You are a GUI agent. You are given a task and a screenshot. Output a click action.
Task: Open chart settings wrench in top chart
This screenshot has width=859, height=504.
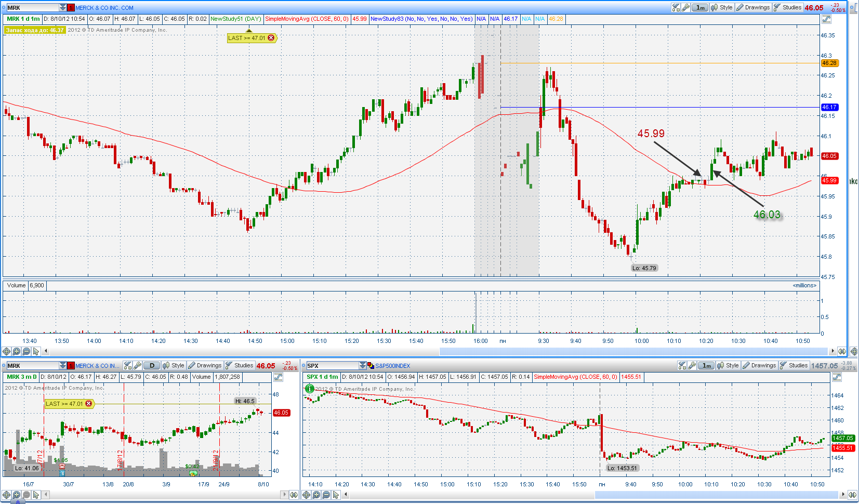pos(685,7)
